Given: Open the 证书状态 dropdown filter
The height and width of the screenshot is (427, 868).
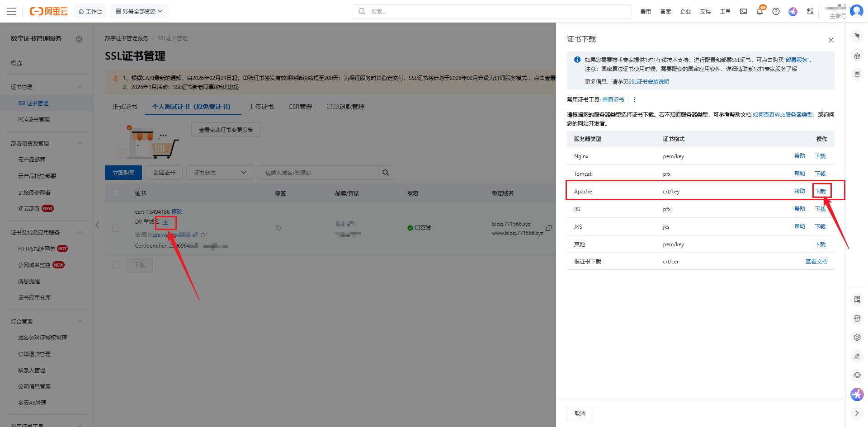Looking at the screenshot, I should 220,173.
